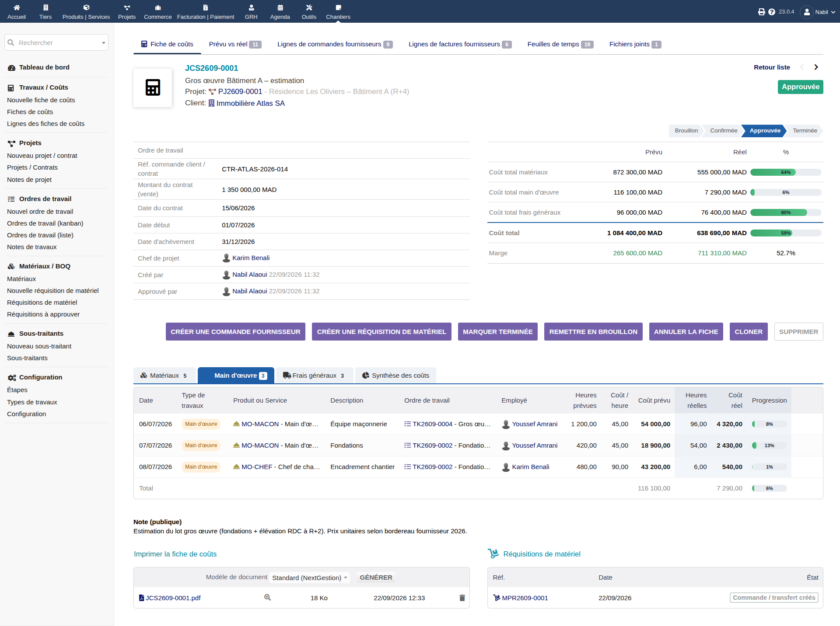Select the Frais généraux tab
The width and height of the screenshot is (840, 626).
[314, 376]
